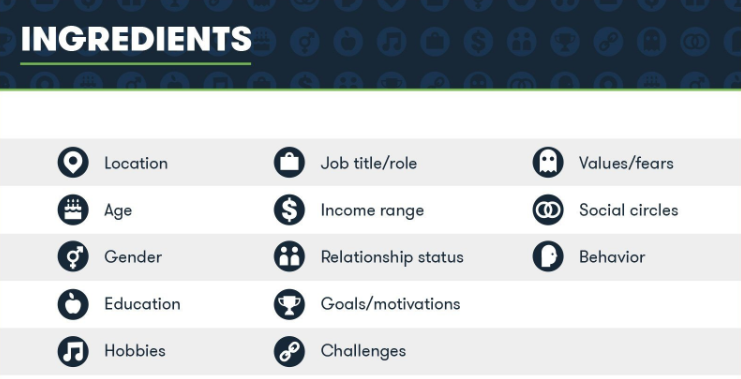Select the Relationship status people icon

tap(289, 257)
